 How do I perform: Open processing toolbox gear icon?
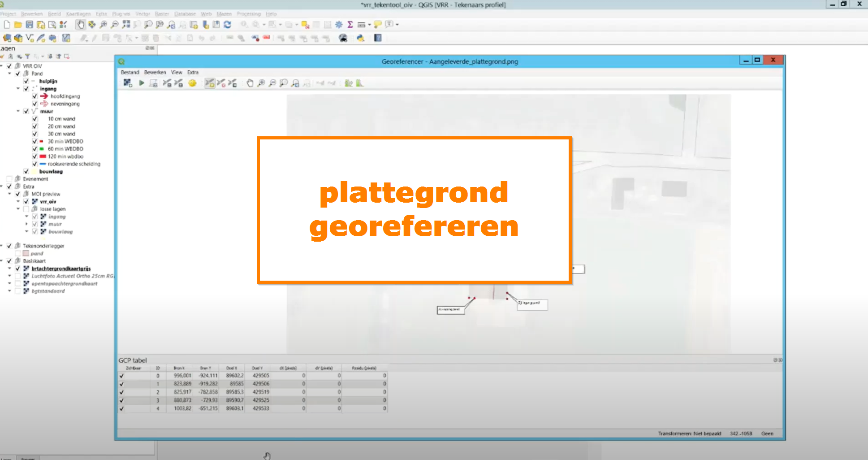click(339, 25)
